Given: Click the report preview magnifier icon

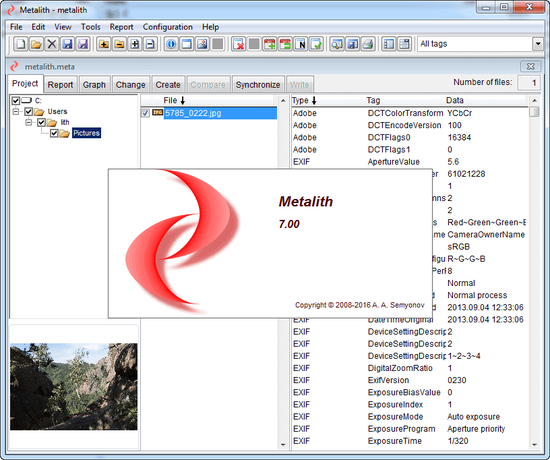Looking at the screenshot, I should click(x=337, y=44).
